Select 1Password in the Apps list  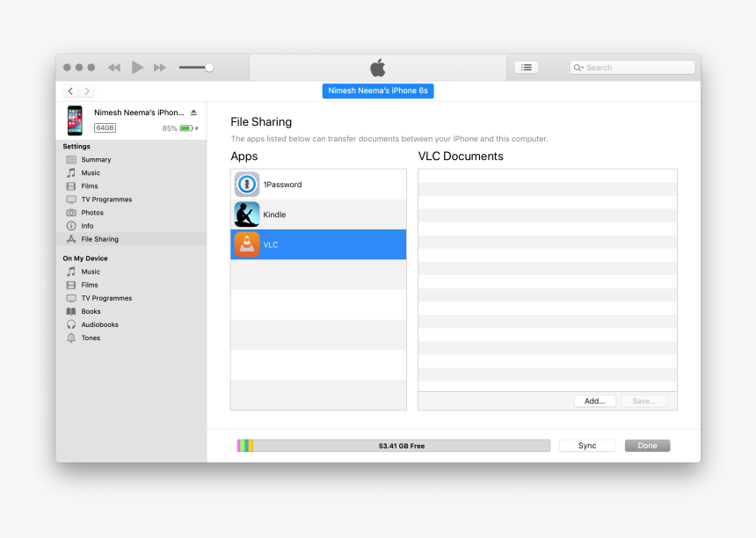318,184
